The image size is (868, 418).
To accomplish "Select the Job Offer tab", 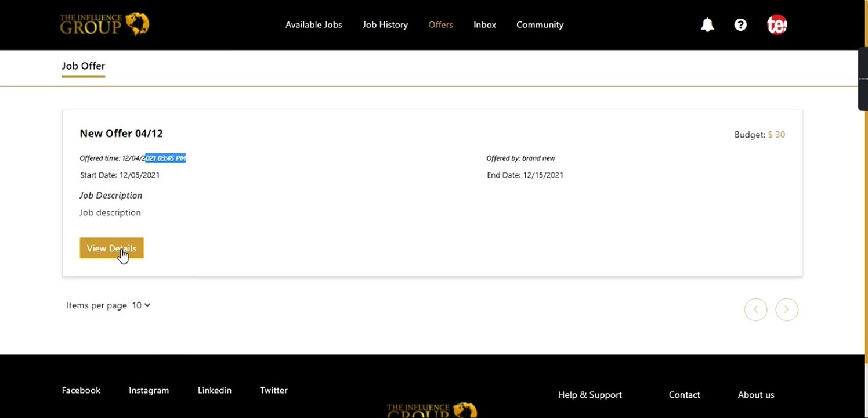I will pos(84,66).
